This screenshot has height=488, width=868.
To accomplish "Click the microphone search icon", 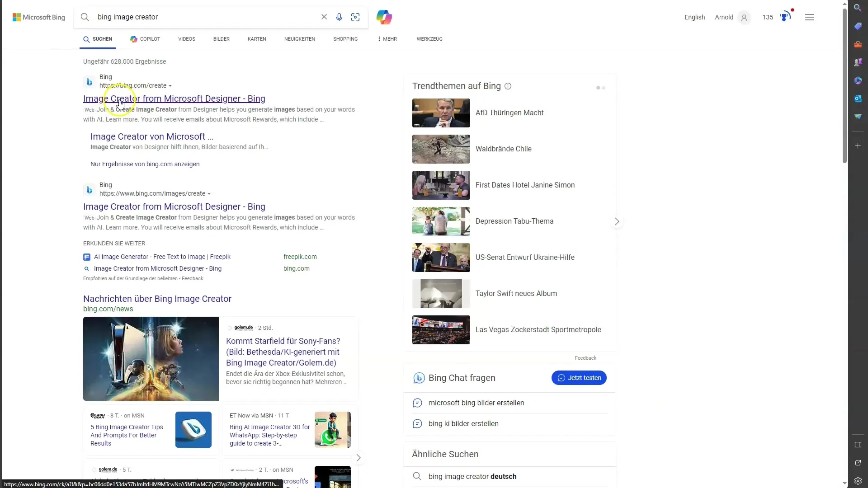I will pyautogui.click(x=339, y=17).
